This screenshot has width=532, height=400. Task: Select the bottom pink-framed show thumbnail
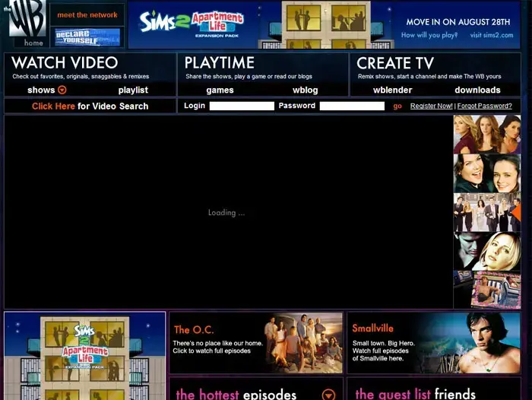[x=487, y=290]
